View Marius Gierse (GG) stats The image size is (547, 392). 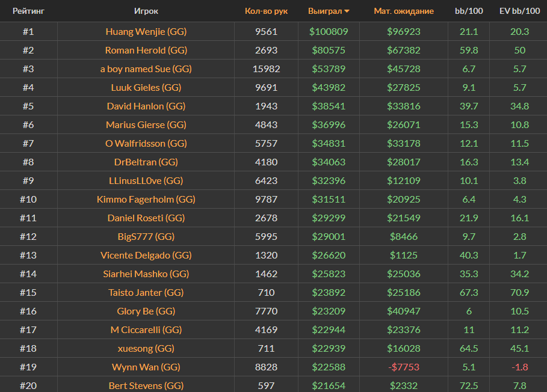(x=146, y=124)
